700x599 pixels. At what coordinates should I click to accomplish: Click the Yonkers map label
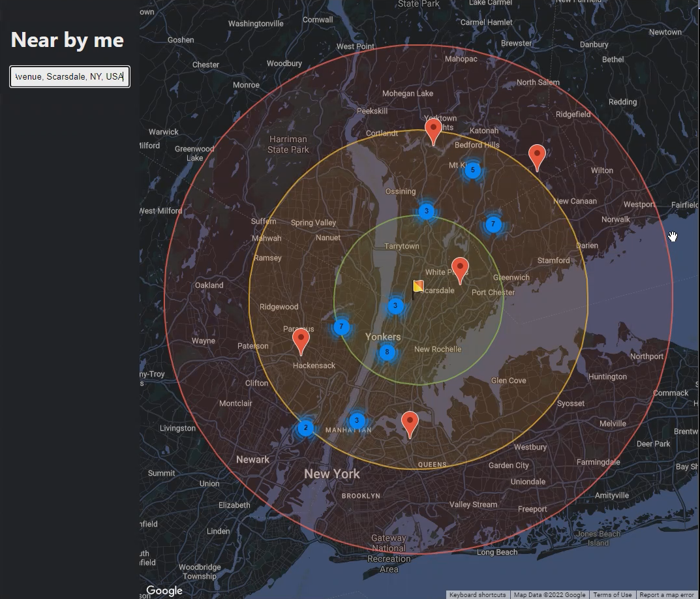point(382,337)
